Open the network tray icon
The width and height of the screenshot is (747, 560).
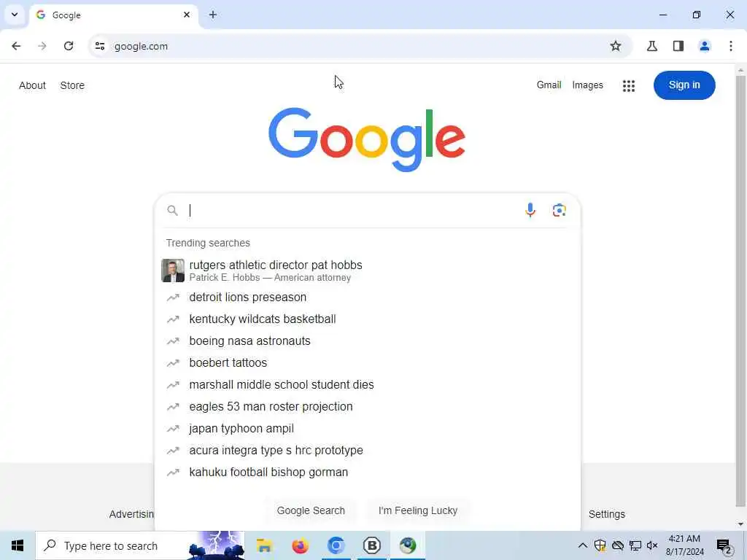(635, 545)
